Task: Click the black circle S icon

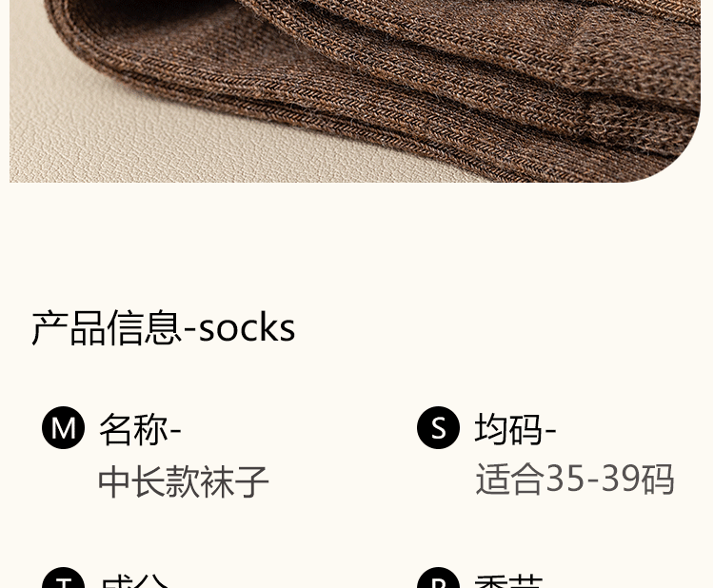Action: click(x=439, y=428)
